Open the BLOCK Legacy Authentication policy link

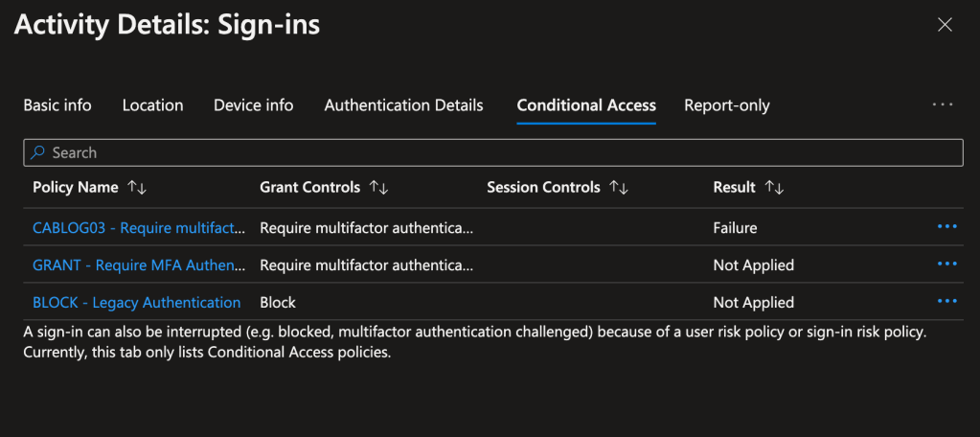pos(136,303)
